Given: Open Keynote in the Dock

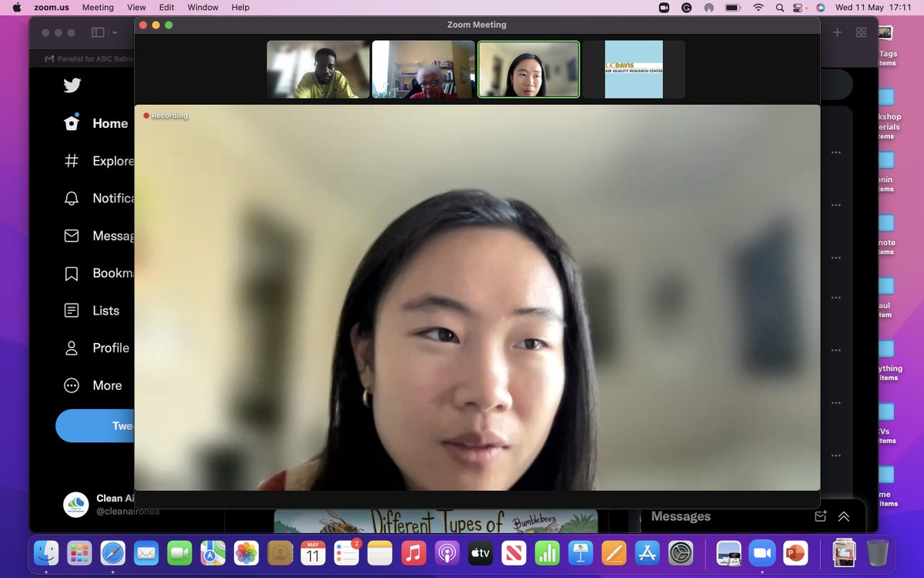Looking at the screenshot, I should click(x=581, y=553).
